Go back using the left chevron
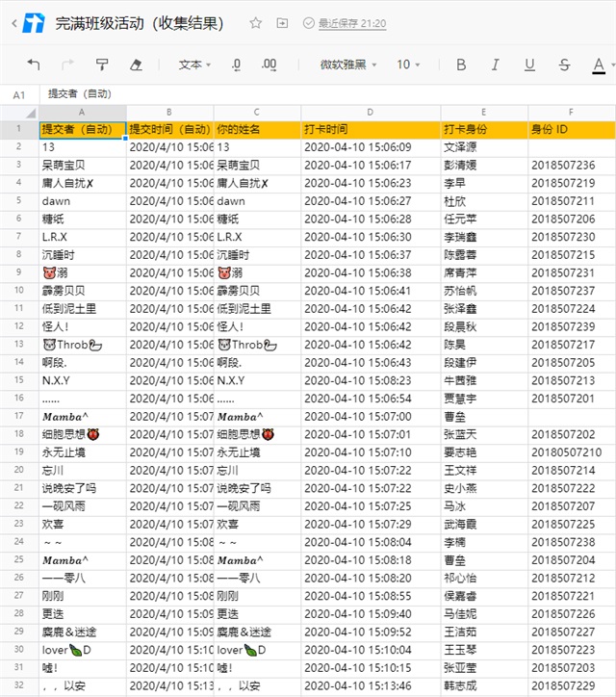 (14, 23)
